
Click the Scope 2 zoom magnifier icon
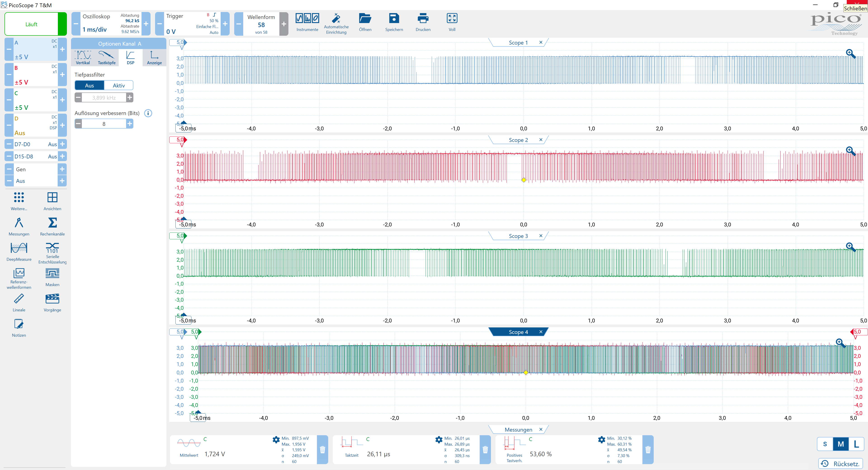click(851, 151)
